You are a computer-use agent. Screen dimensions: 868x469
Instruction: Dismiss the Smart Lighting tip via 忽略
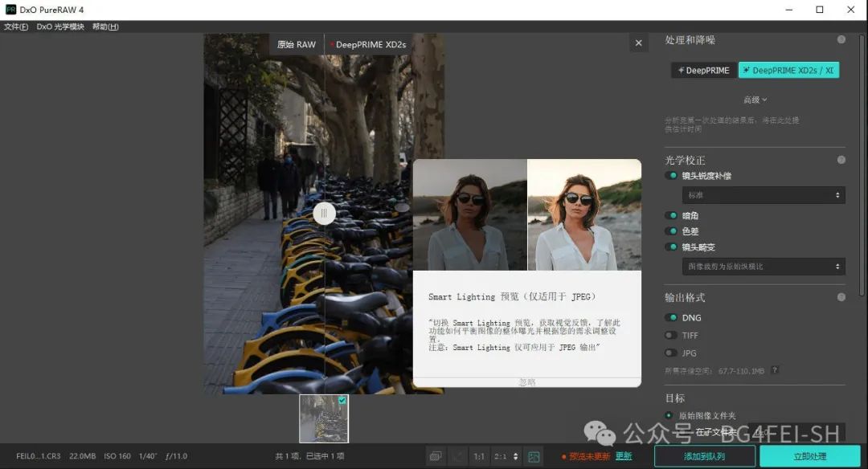[527, 382]
